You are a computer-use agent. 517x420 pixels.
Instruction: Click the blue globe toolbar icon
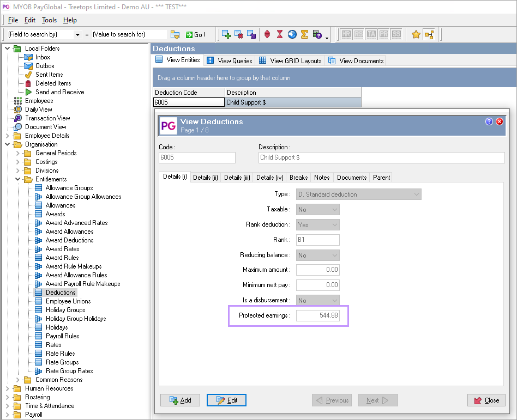[292, 34]
